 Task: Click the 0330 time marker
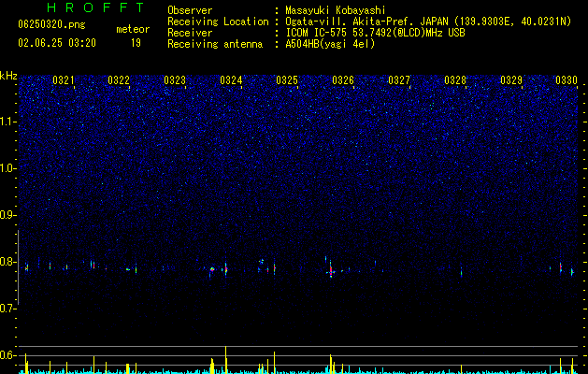coord(566,80)
